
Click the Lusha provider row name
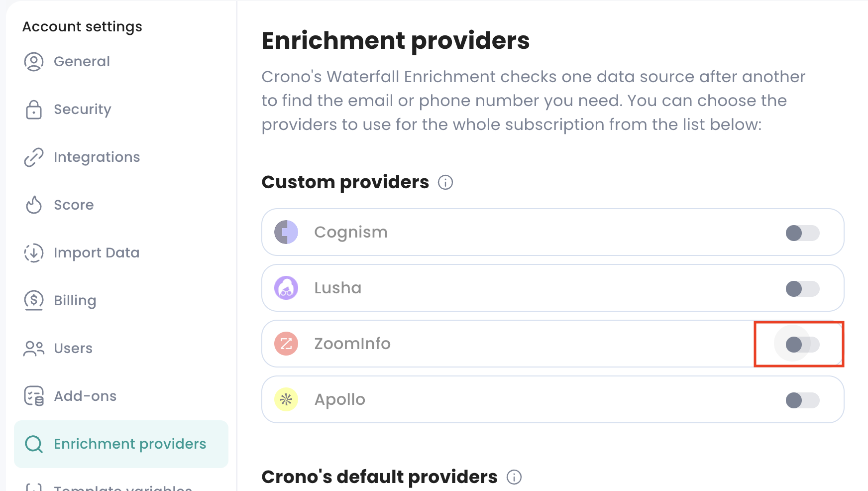click(x=337, y=288)
